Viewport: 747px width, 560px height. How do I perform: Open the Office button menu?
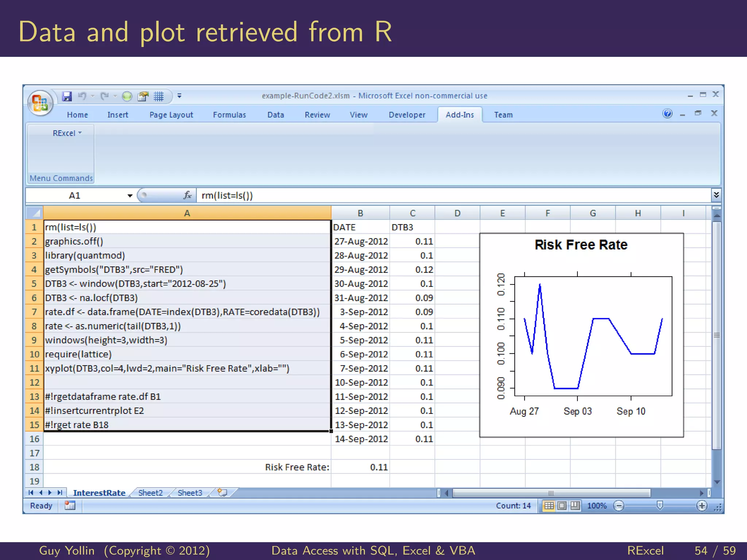(x=40, y=103)
